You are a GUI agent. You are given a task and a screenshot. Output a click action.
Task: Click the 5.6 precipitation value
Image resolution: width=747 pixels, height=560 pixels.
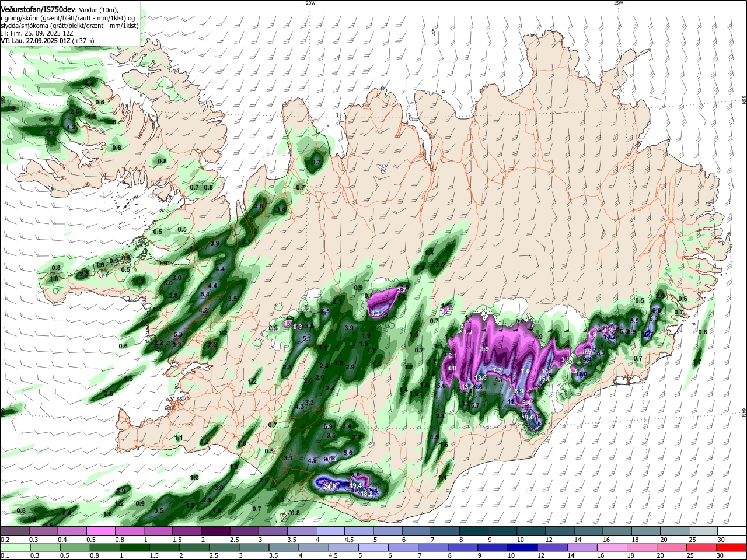(348, 453)
